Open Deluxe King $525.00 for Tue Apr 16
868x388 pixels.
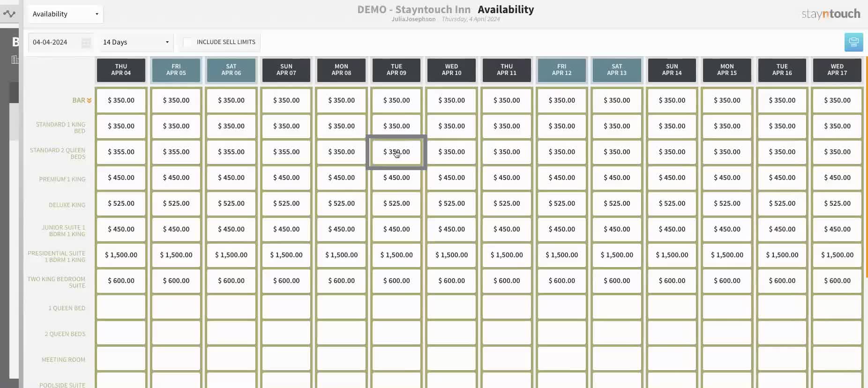pyautogui.click(x=782, y=203)
